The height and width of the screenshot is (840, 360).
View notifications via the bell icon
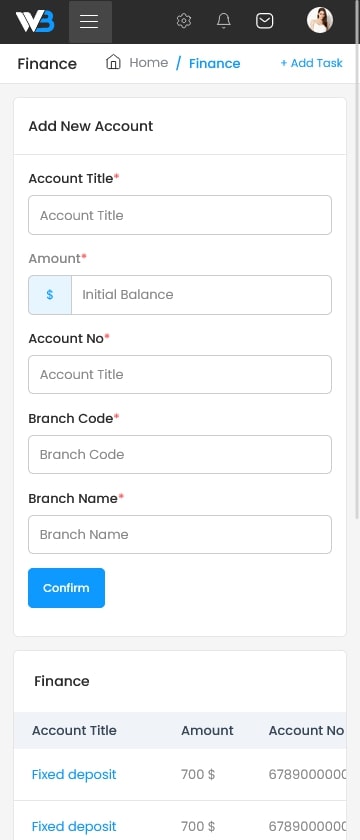pyautogui.click(x=223, y=21)
